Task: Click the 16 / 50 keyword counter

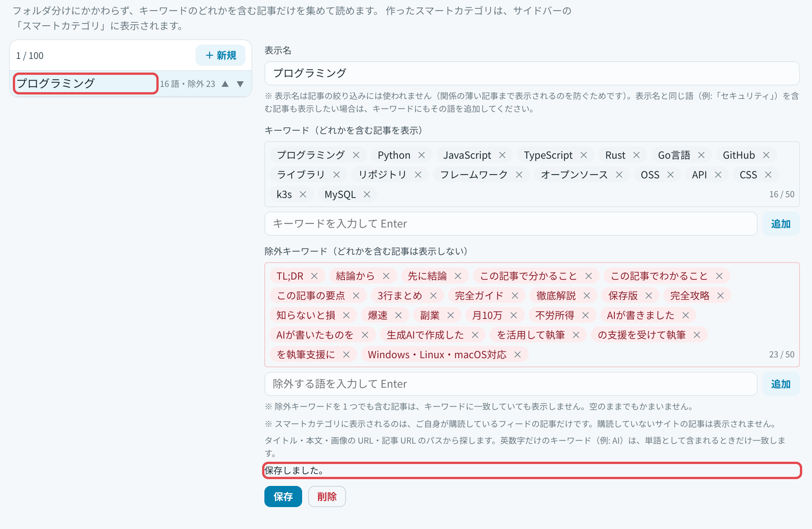Action: [x=782, y=194]
